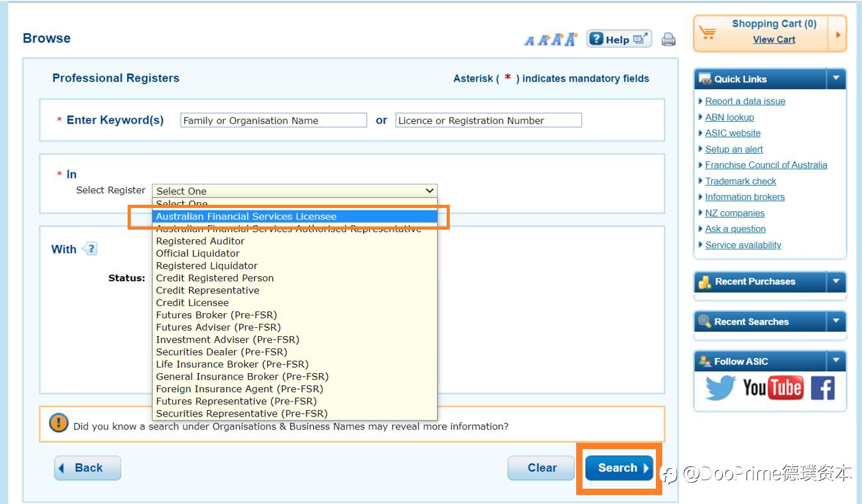
Task: Open Information brokers link
Action: [x=745, y=196]
